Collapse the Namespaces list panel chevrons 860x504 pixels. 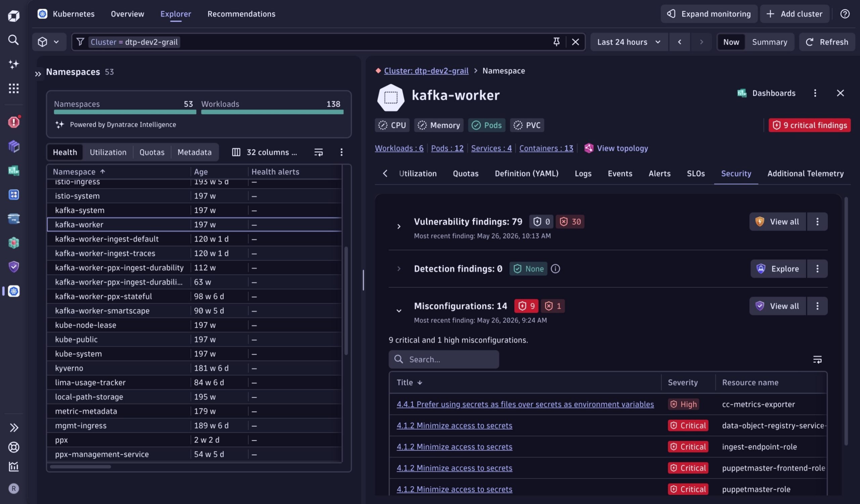[x=38, y=74]
